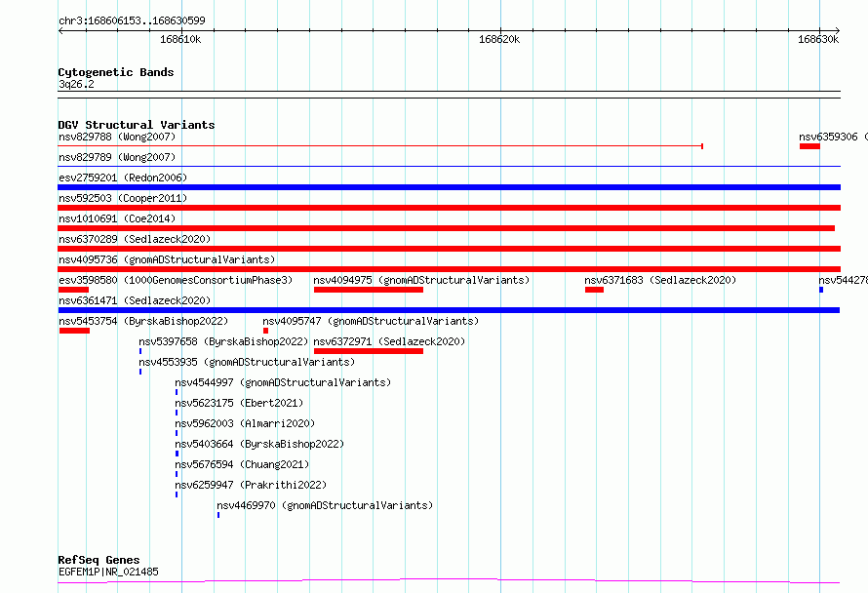
Task: Click the red nsv6372971 variant bar
Action: 369,351
